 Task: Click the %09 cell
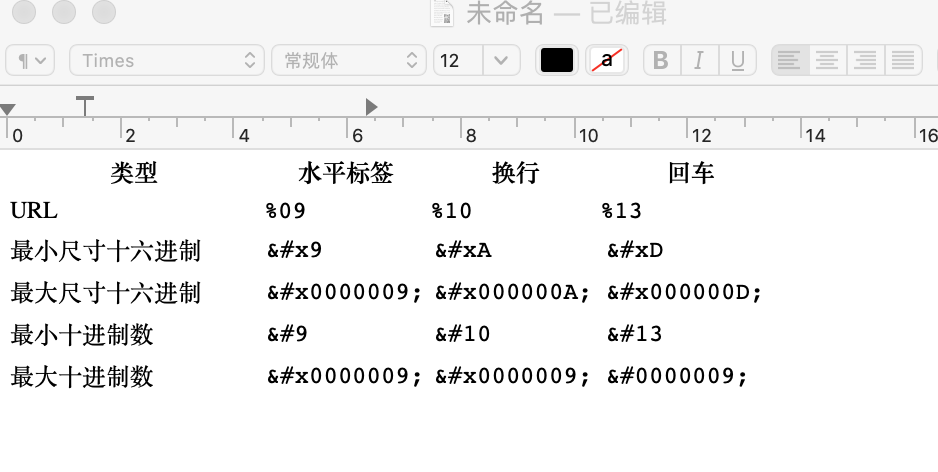[286, 211]
